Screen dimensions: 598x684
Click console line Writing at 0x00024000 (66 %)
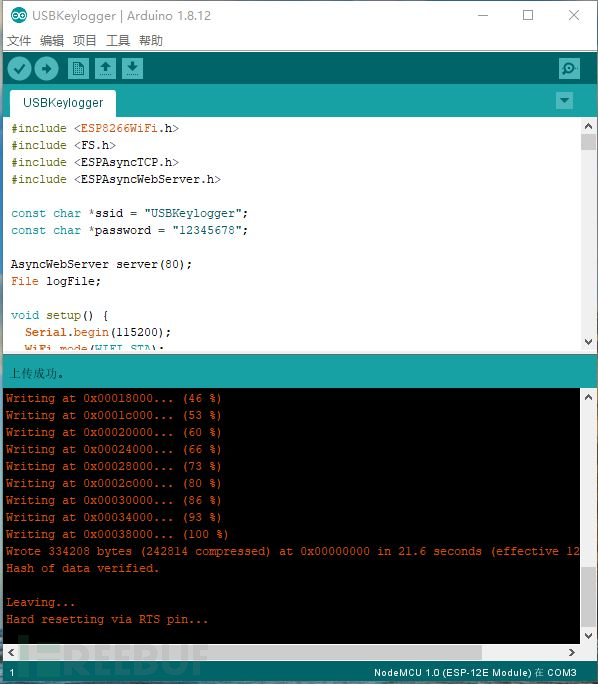coord(114,449)
